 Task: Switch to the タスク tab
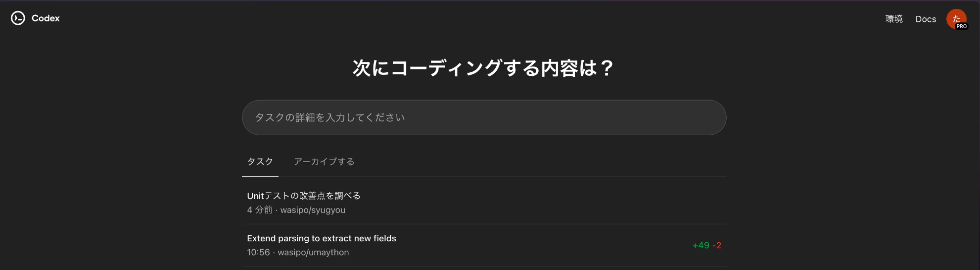[260, 162]
